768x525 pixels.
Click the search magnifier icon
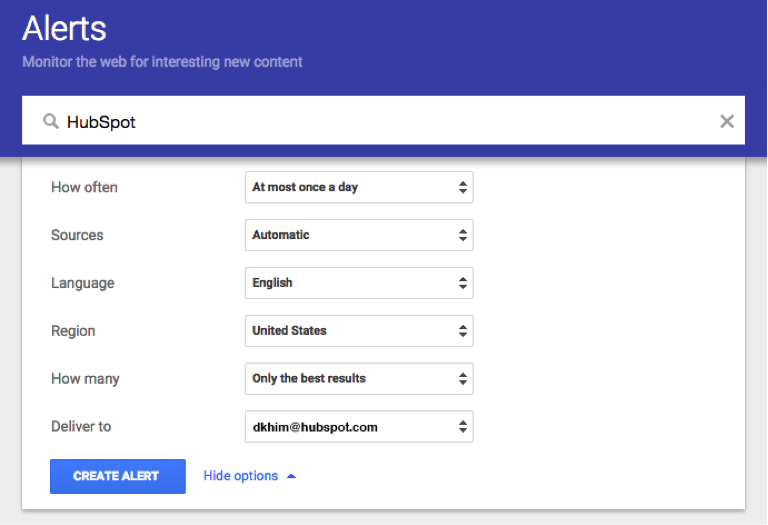point(50,122)
